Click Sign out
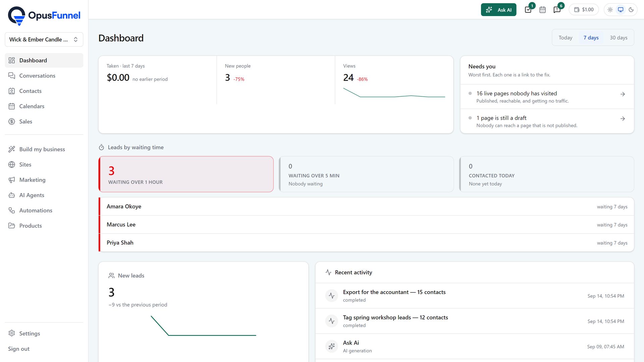Image resolution: width=644 pixels, height=362 pixels. 19,349
